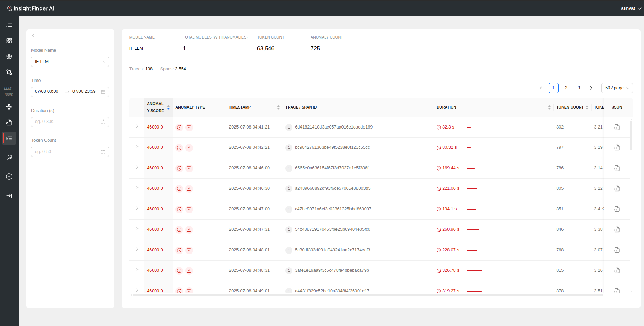This screenshot has width=644, height=326.
Task: Open the ashvat user account menu
Action: click(x=630, y=8)
